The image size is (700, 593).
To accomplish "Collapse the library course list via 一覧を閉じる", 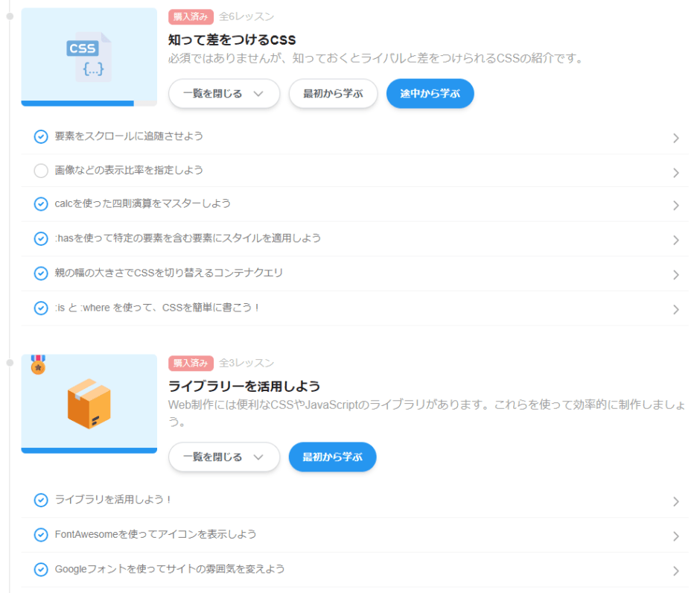I will pyautogui.click(x=223, y=457).
